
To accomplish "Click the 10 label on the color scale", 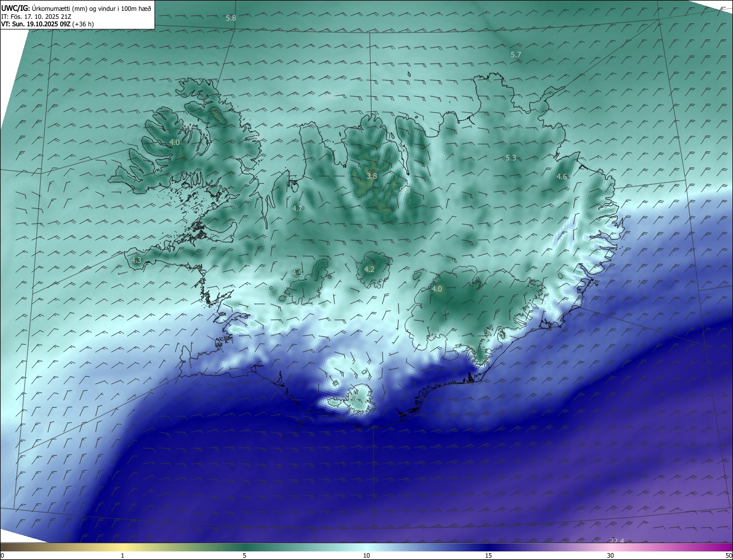I will (x=366, y=555).
